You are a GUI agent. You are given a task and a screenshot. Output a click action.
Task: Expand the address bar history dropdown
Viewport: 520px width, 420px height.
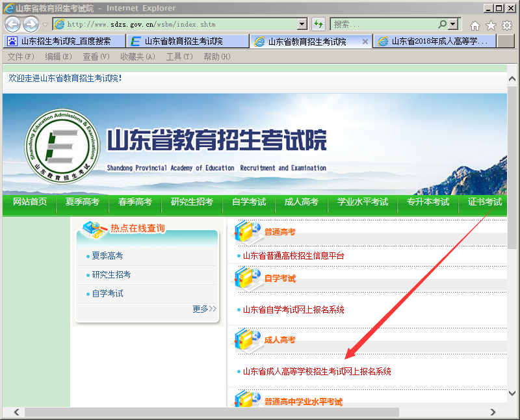pyautogui.click(x=302, y=24)
